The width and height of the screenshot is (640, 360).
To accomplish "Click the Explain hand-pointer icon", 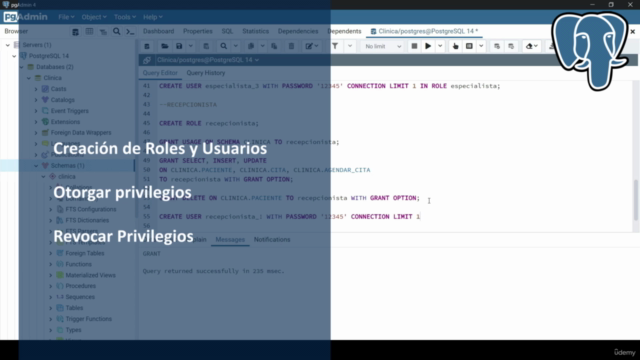I will tap(456, 46).
